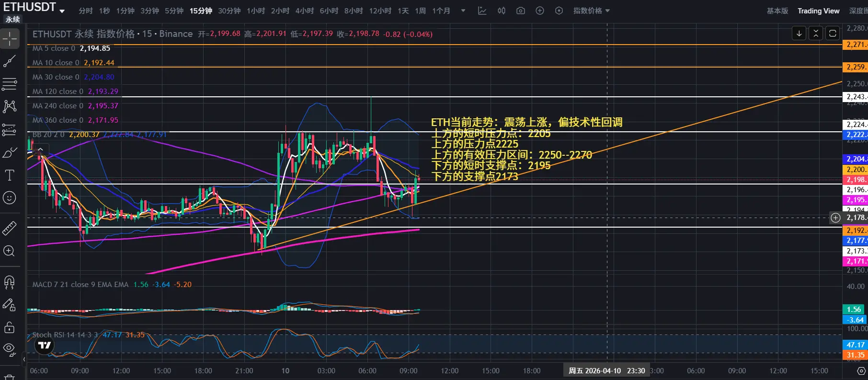The image size is (868, 380).
Task: Open chart settings hexagon icon
Action: (x=559, y=11)
